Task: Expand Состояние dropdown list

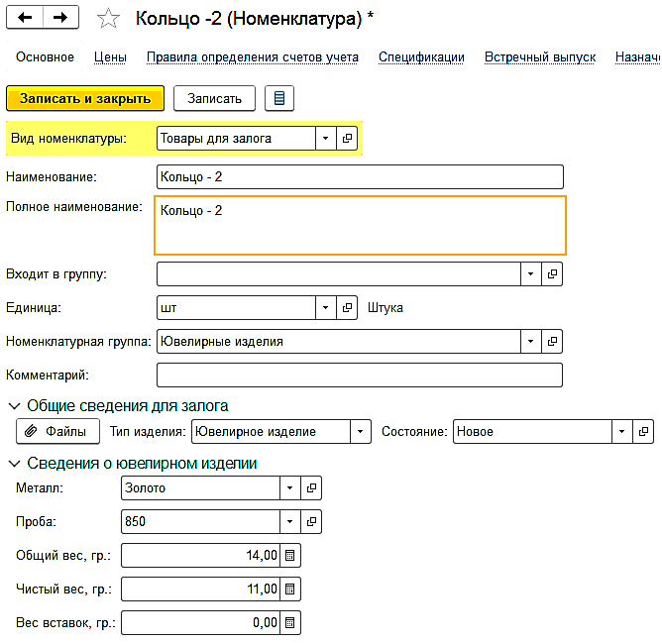Action: [622, 431]
